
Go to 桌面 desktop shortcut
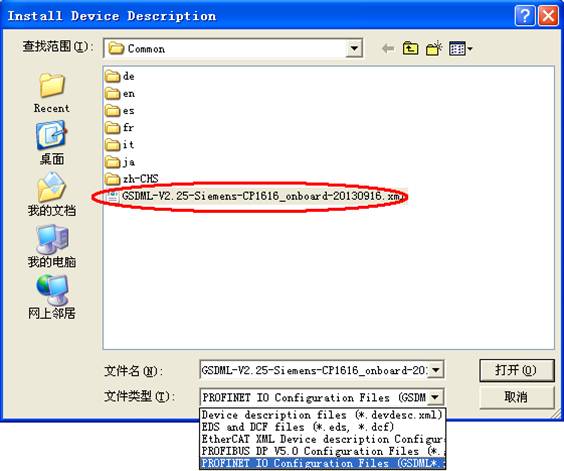coord(52,143)
